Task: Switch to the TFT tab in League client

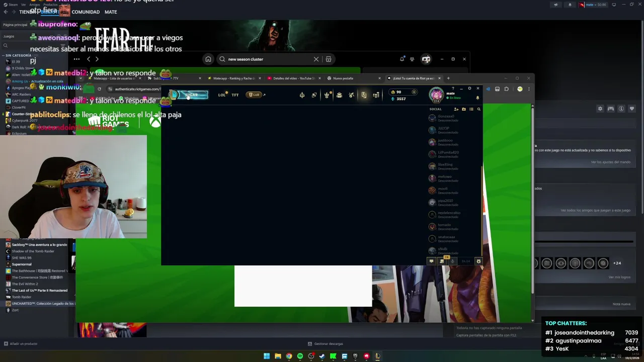Action: tap(235, 95)
